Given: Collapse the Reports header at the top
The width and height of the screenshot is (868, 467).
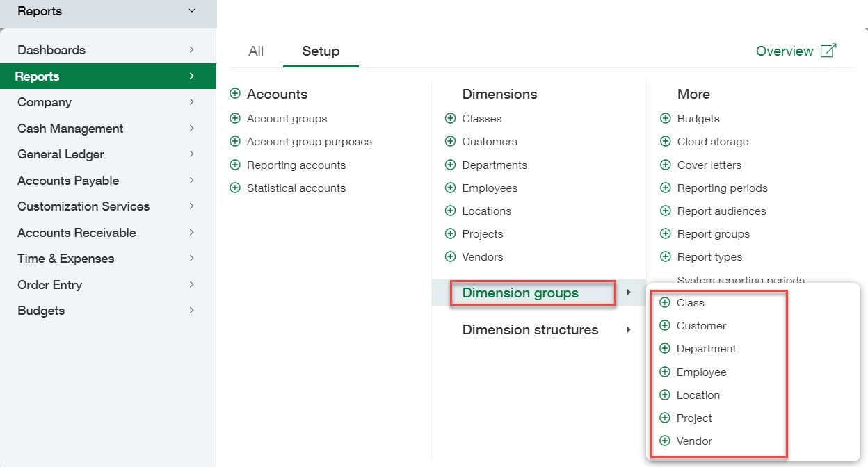Looking at the screenshot, I should (x=192, y=11).
